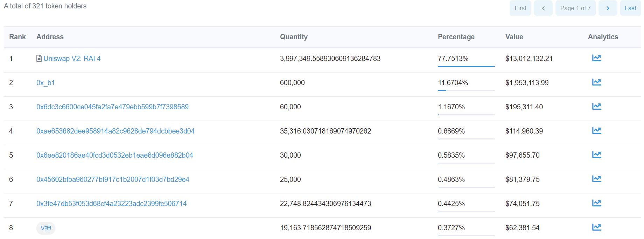The image size is (644, 239).
Task: Jump to the First page
Action: coord(520,8)
